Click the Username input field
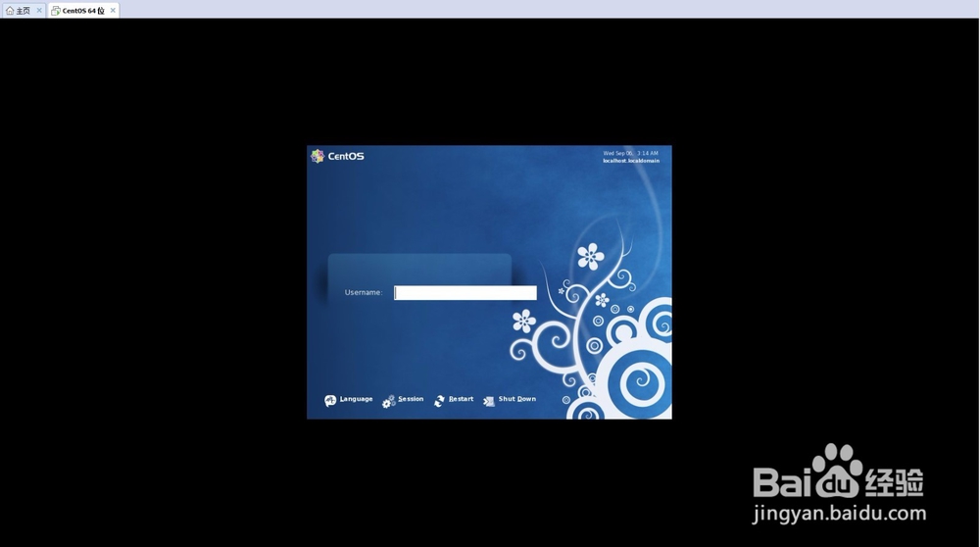The width and height of the screenshot is (980, 547). click(x=465, y=292)
